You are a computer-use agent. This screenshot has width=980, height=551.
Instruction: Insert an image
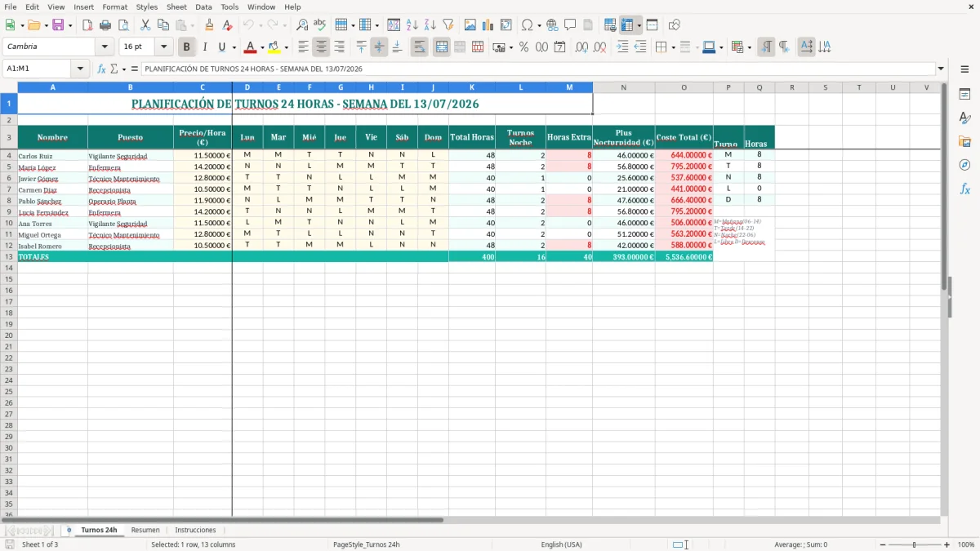tap(470, 25)
